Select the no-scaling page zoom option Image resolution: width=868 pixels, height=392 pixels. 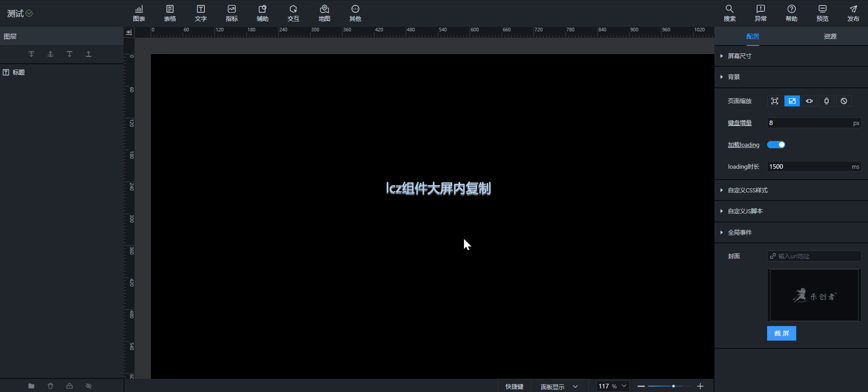tap(843, 101)
